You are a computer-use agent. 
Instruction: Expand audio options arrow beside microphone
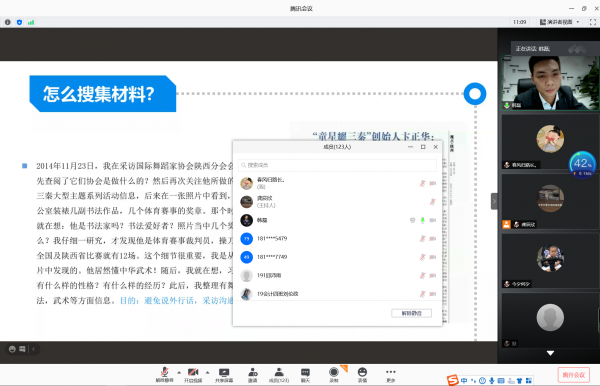[179, 372]
